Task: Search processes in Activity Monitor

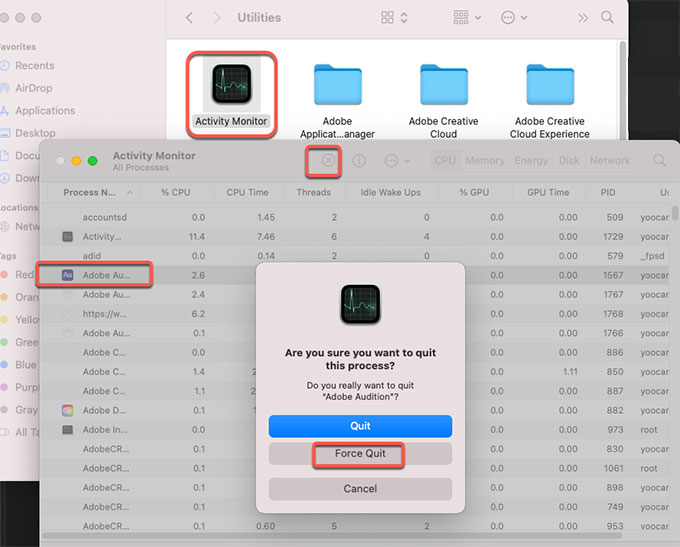Action: [659, 160]
